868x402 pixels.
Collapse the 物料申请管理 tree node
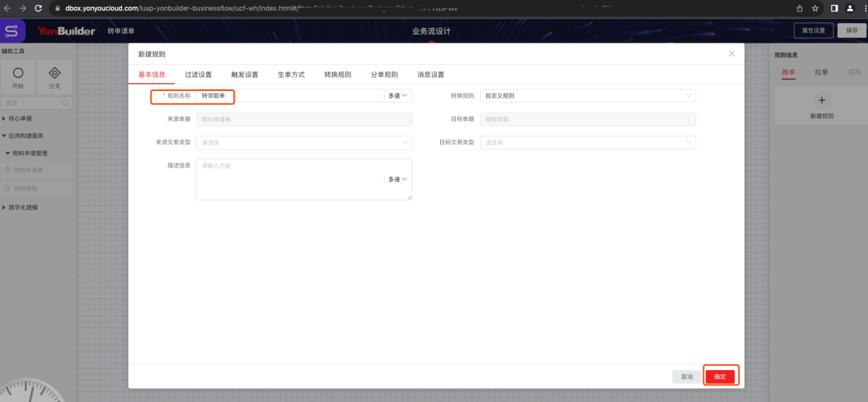pos(8,153)
